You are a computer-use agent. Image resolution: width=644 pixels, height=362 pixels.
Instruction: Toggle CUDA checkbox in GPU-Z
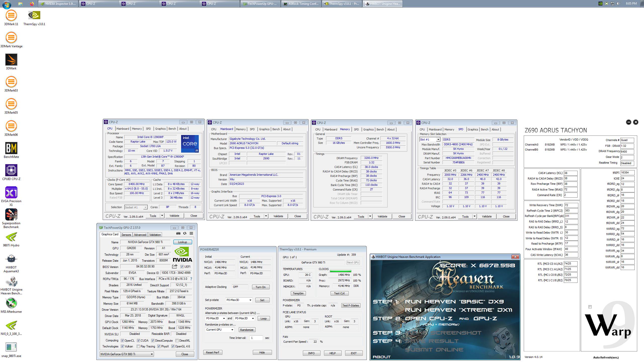tap(138, 341)
